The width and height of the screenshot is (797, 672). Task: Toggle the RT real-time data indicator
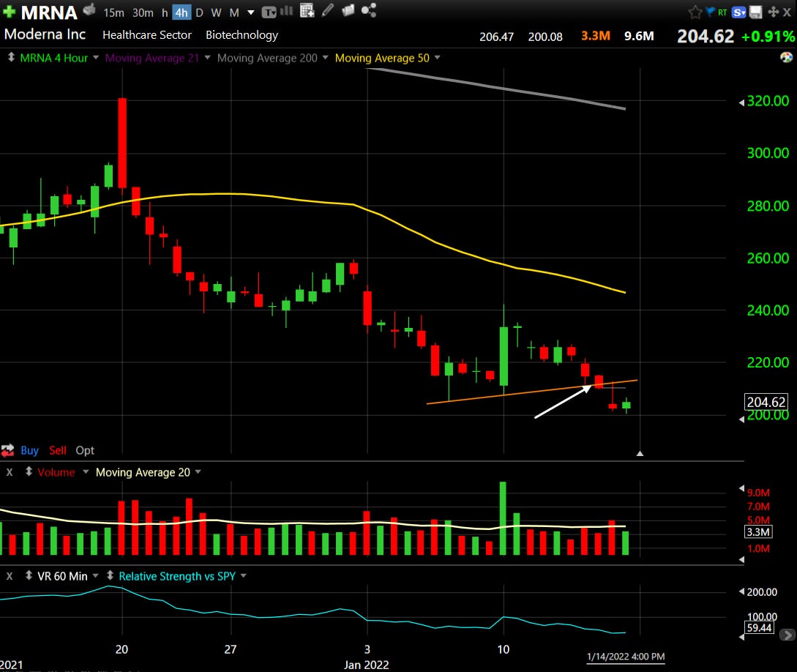pos(722,12)
